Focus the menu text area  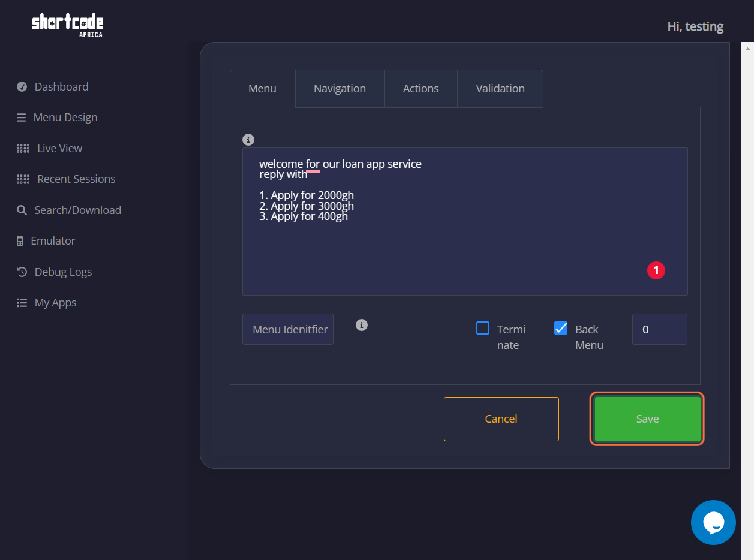tap(465, 221)
